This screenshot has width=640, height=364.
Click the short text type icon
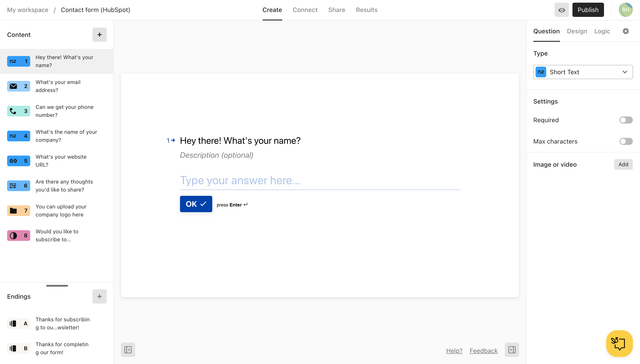[541, 72]
